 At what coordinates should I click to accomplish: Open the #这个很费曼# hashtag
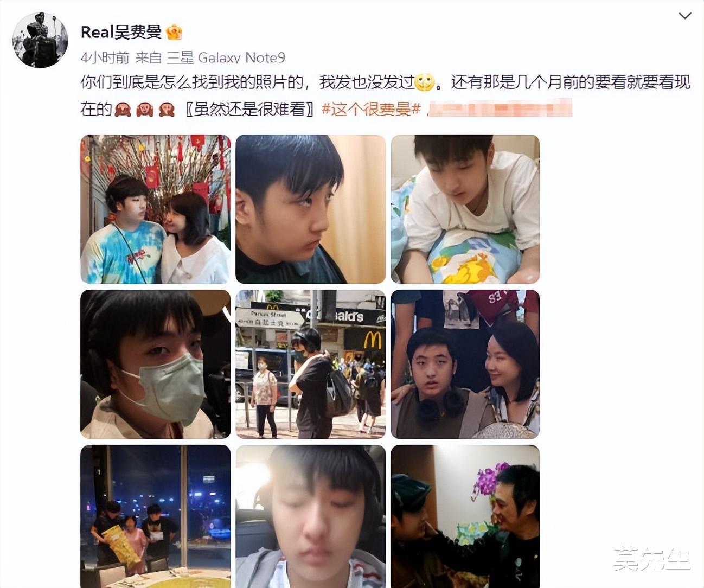click(x=372, y=109)
